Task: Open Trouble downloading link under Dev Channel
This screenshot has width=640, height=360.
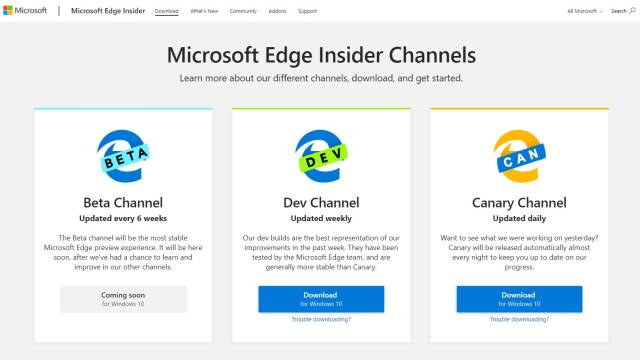Action: [x=321, y=319]
